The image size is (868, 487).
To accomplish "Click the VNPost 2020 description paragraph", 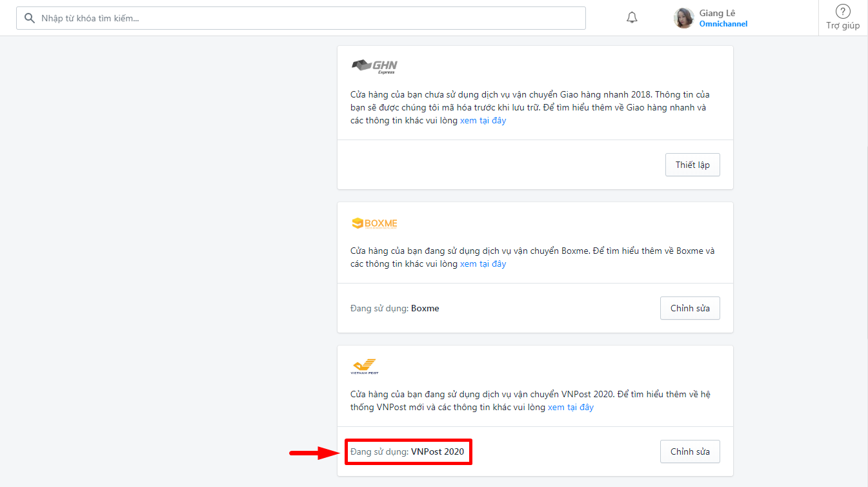I will pos(530,400).
